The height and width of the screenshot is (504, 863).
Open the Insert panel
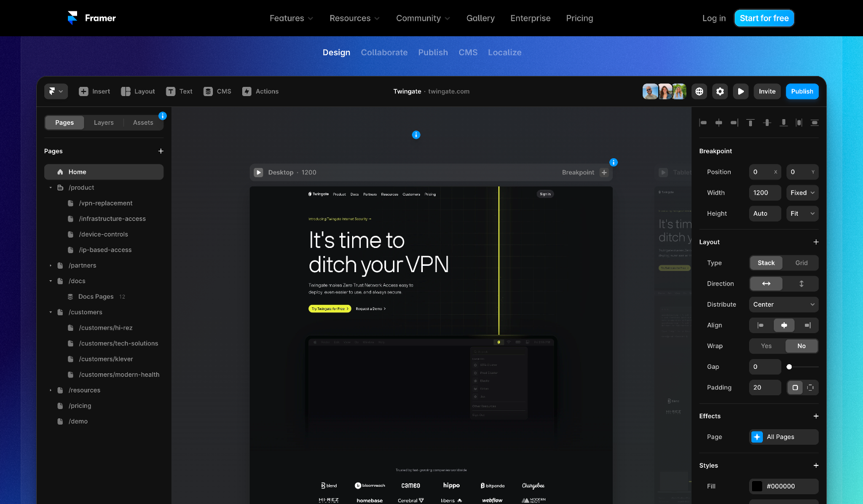point(94,91)
